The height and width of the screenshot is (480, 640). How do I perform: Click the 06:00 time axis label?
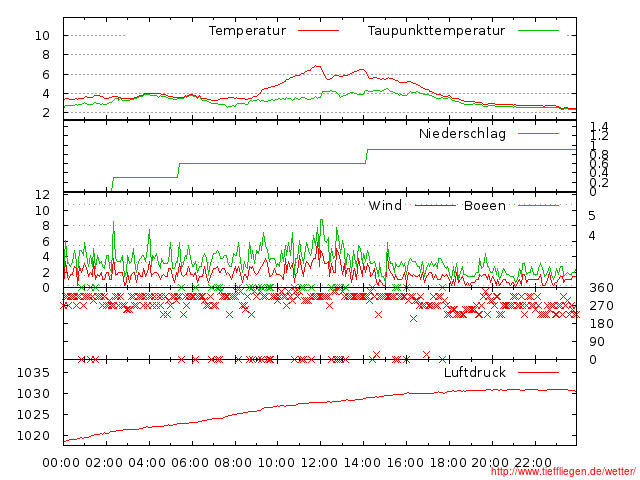point(190,463)
